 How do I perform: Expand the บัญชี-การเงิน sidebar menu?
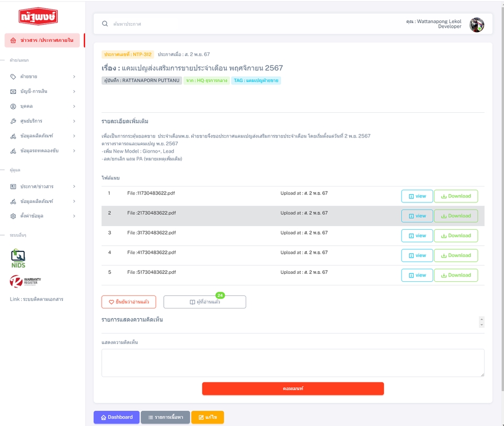(43, 92)
